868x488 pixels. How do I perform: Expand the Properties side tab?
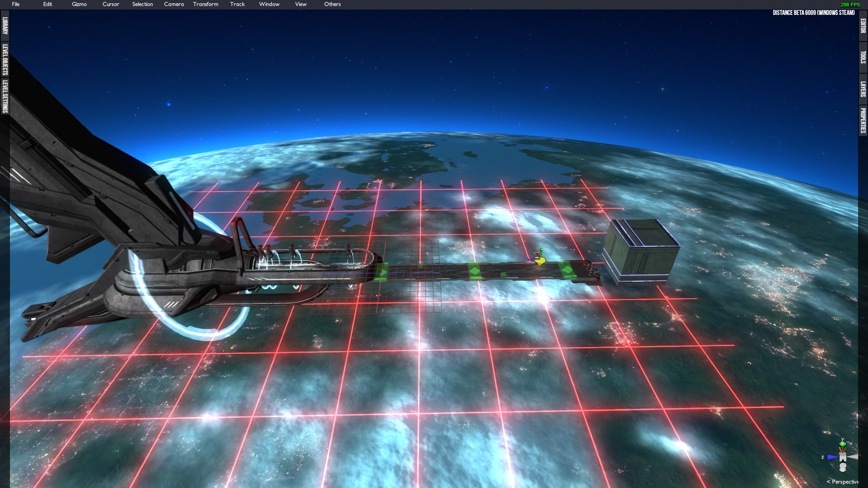click(x=863, y=120)
